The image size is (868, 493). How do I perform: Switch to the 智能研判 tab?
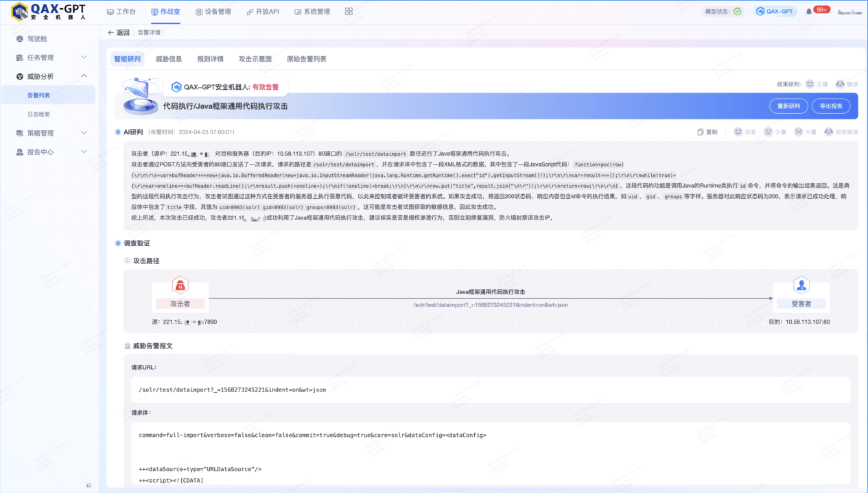[127, 59]
